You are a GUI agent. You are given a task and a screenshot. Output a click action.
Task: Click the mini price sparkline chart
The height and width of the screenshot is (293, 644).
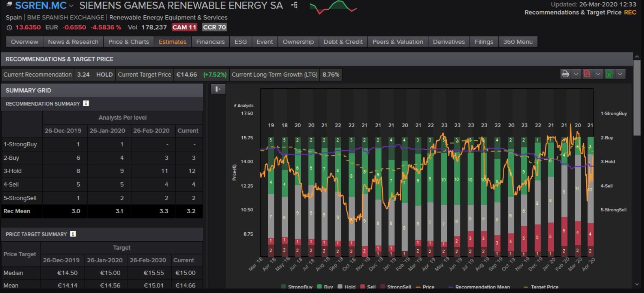pyautogui.click(x=333, y=7)
